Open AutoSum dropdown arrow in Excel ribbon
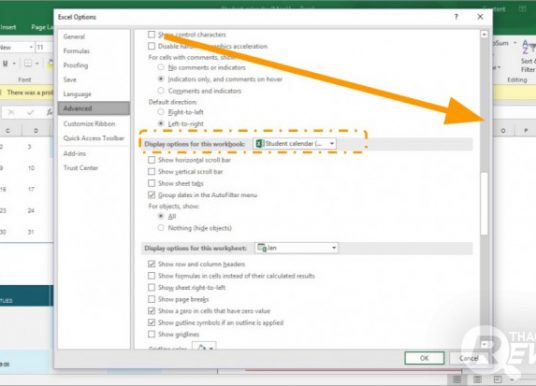536x386 pixels. pos(515,43)
